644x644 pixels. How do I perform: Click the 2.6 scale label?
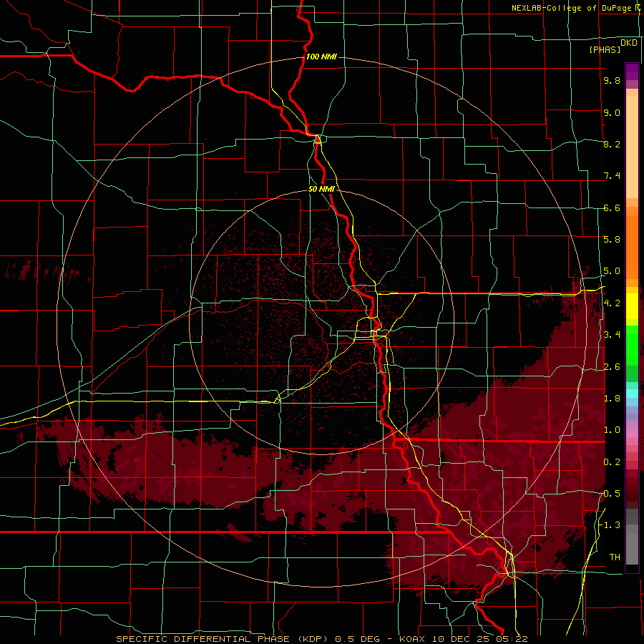(x=612, y=367)
